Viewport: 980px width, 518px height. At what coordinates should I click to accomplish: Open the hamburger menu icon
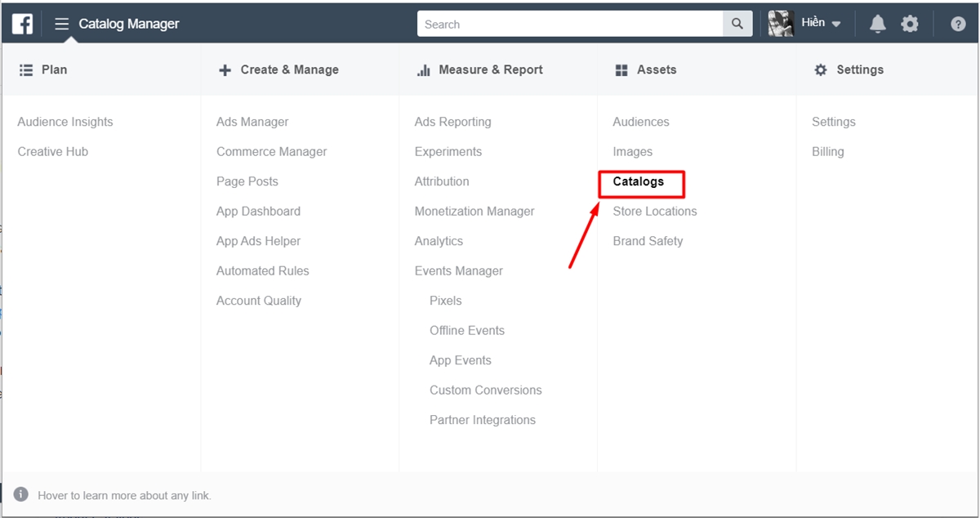(x=62, y=24)
